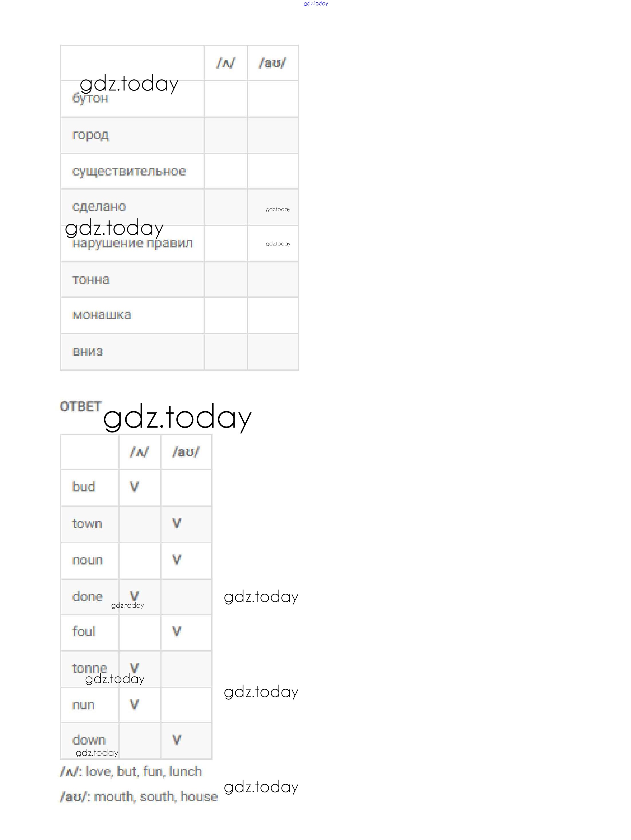Click the "бутон" cell in the Russian table
The width and height of the screenshot is (631, 840).
[x=91, y=98]
